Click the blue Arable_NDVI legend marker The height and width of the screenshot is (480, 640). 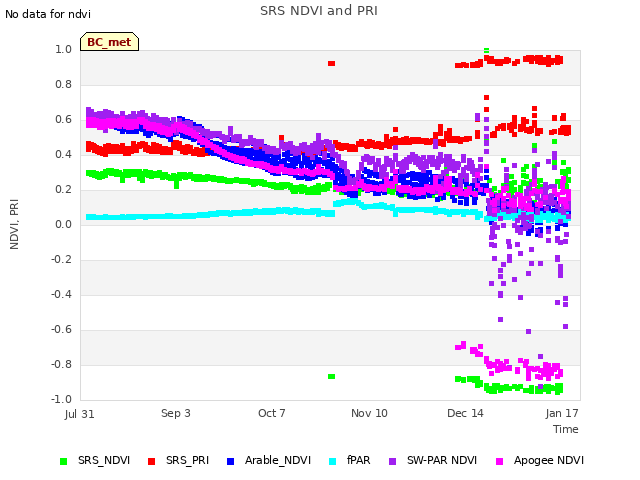tap(231, 462)
